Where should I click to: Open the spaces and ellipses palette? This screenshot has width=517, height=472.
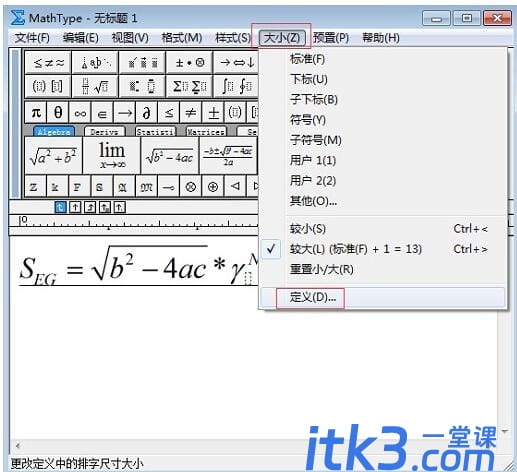coord(95,62)
